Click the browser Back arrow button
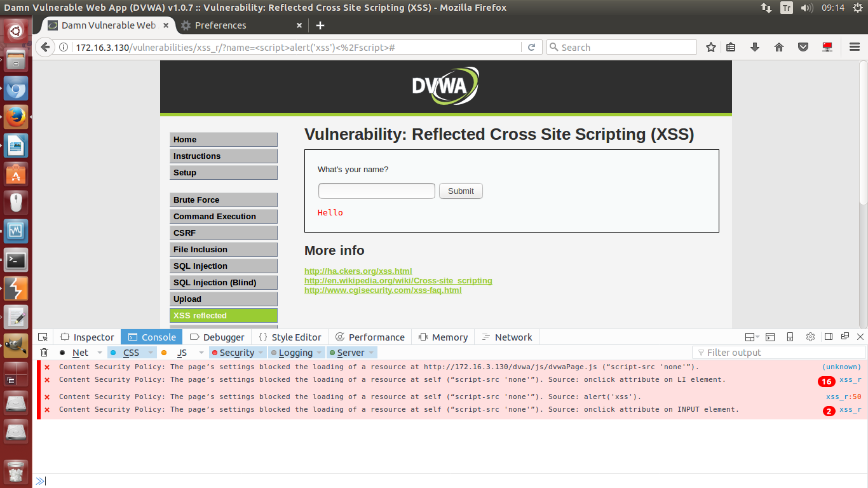 tap(45, 47)
